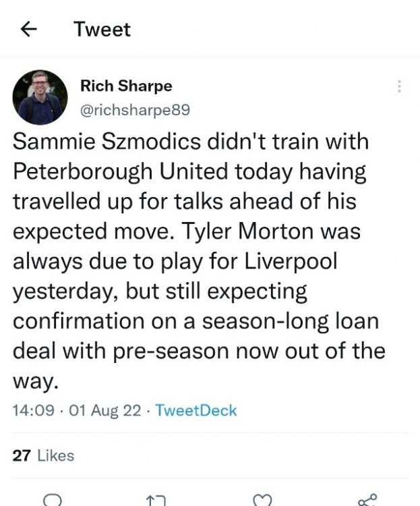This screenshot has width=420, height=506.
Task: Click the reply speech bubble icon
Action: [x=52, y=500]
